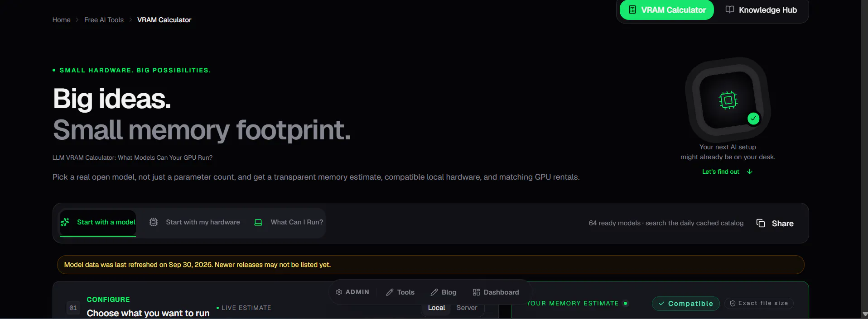Click the "Big ideas." headline

tap(112, 99)
